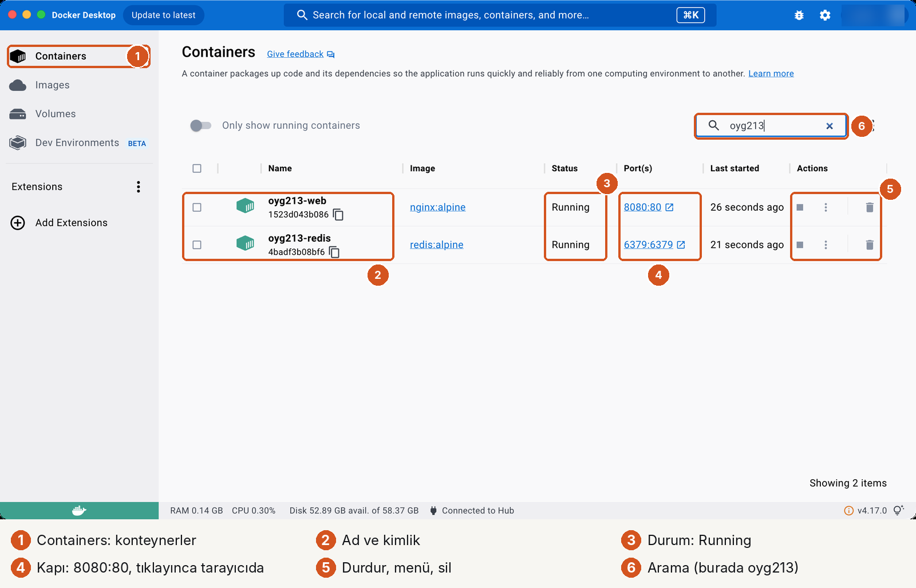Click the Learn more link
This screenshot has width=916, height=588.
pyautogui.click(x=771, y=73)
